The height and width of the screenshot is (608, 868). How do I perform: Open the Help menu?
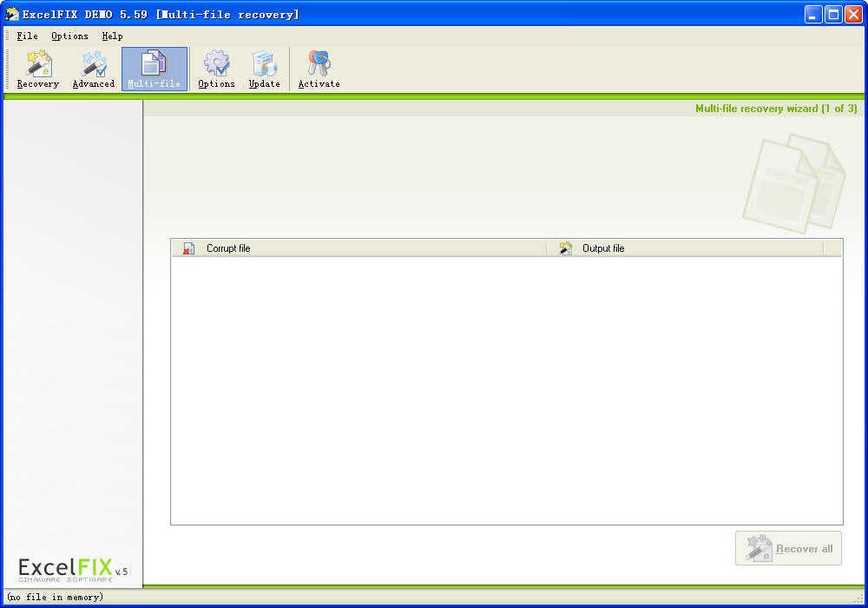pyautogui.click(x=112, y=36)
